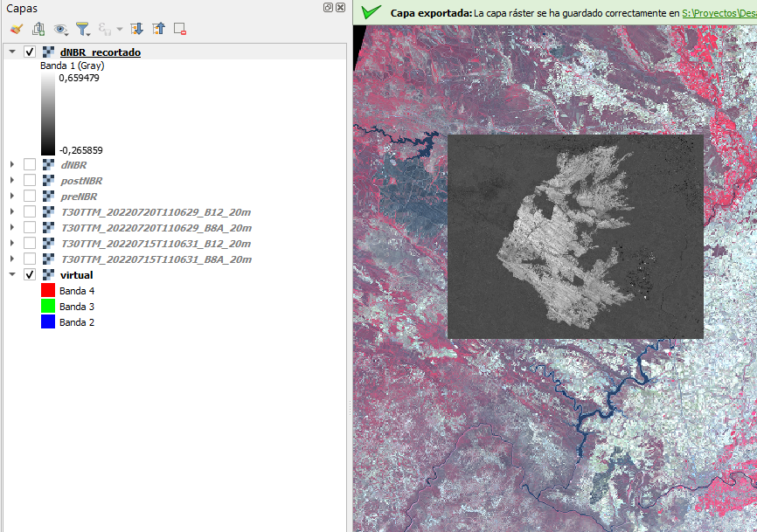Select the T30TTM_20220720T110629_B12_20m layer

155,211
